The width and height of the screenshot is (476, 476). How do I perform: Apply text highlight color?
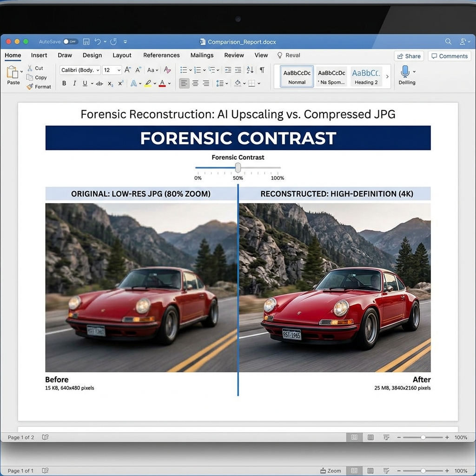pos(148,84)
